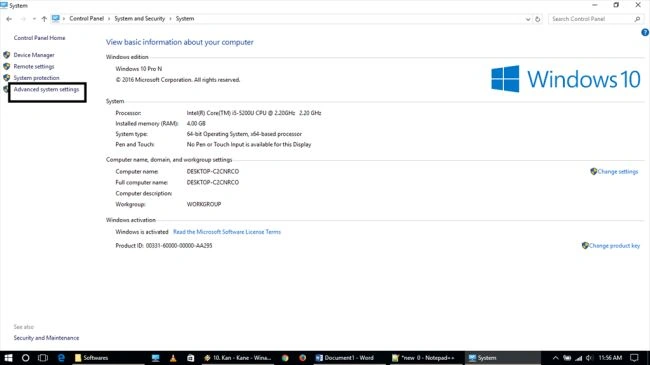Go up one level with up arrow
Screen dimensions: 650x365
tap(44, 19)
